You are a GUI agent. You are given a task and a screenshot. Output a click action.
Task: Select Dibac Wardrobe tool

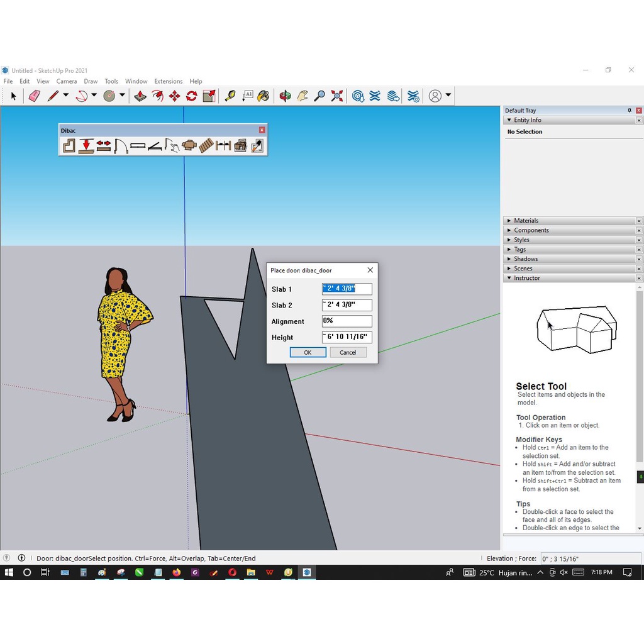[155, 146]
